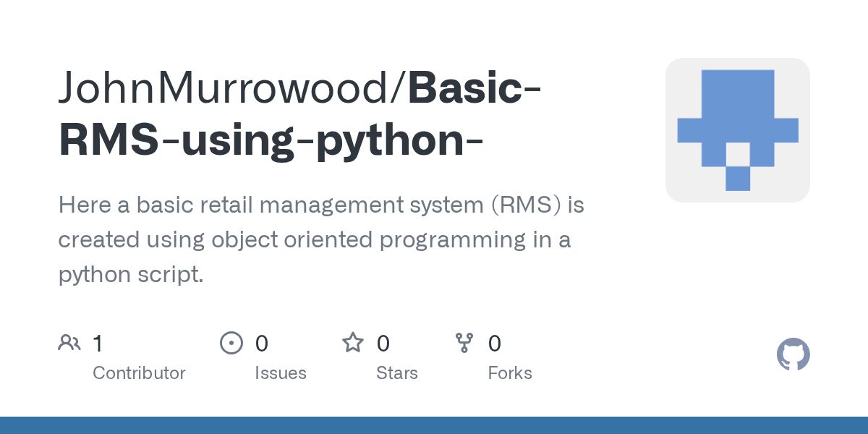Click the repository description paragraph
868x434 pixels.
coord(321,240)
